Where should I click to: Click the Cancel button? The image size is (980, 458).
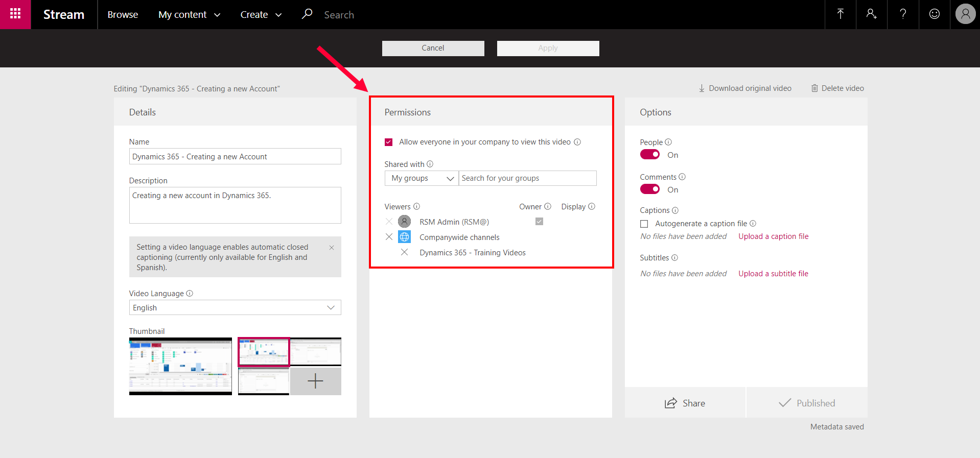pos(433,48)
